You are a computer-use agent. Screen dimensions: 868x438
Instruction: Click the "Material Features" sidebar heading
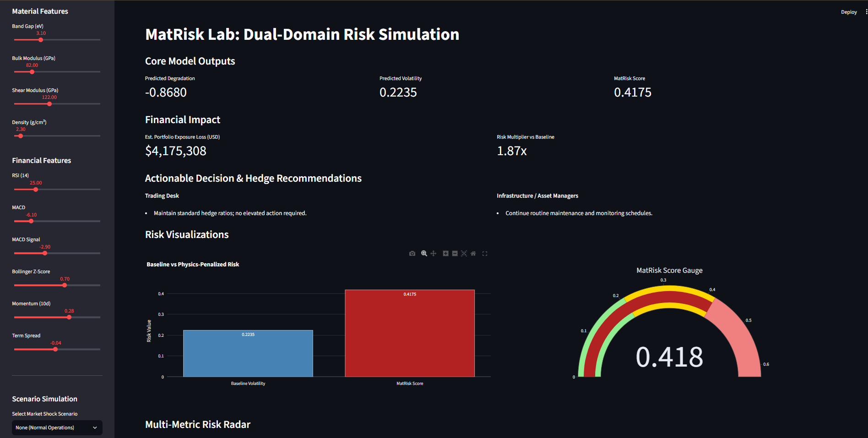[x=40, y=11]
